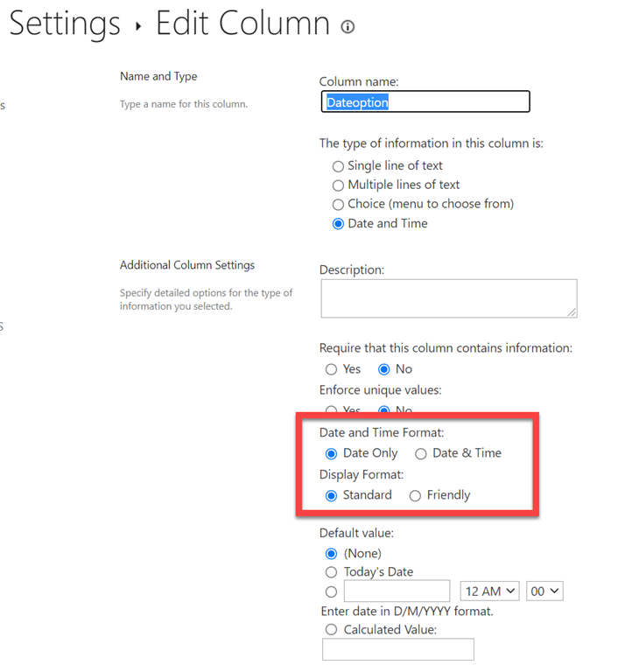Screen dimensions: 632x672
Task: Click the Column name text field
Action: click(425, 102)
